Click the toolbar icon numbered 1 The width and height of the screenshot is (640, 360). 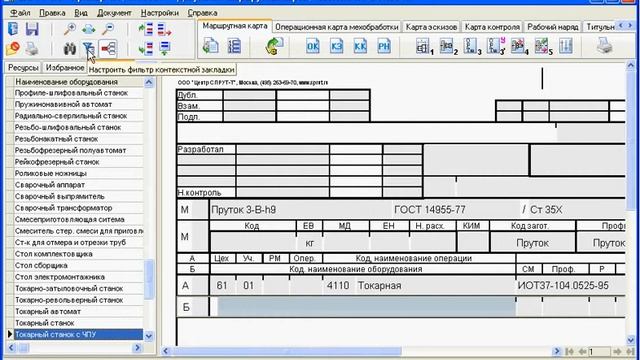(424, 46)
